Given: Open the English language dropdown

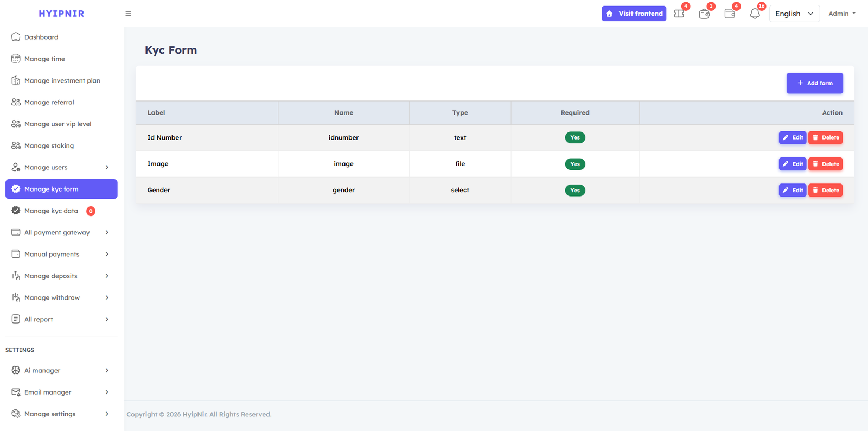Looking at the screenshot, I should 794,14.
